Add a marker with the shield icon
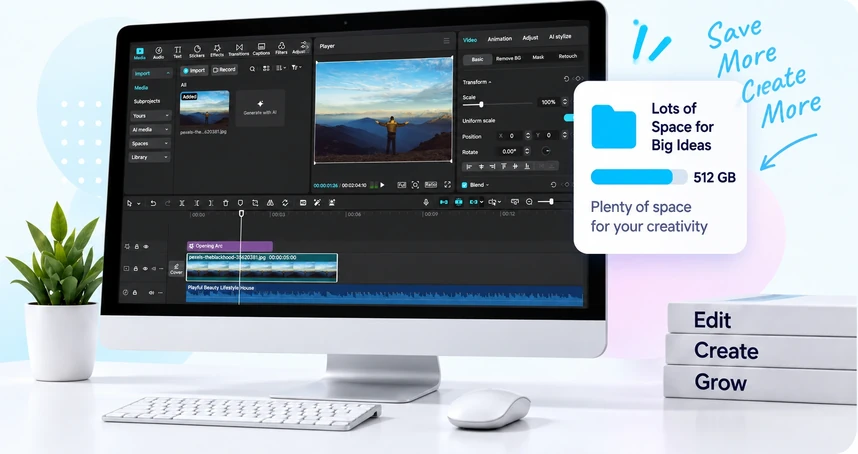The width and height of the screenshot is (858, 454). (240, 203)
